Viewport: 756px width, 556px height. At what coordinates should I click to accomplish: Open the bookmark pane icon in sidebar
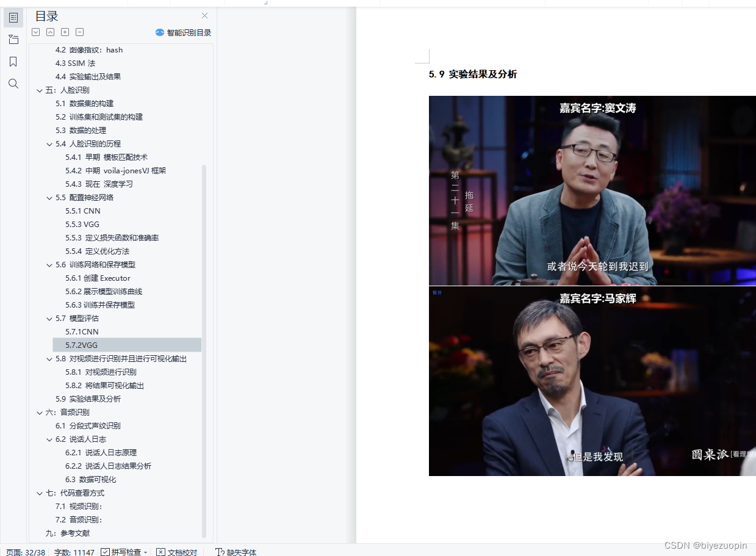pyautogui.click(x=13, y=62)
